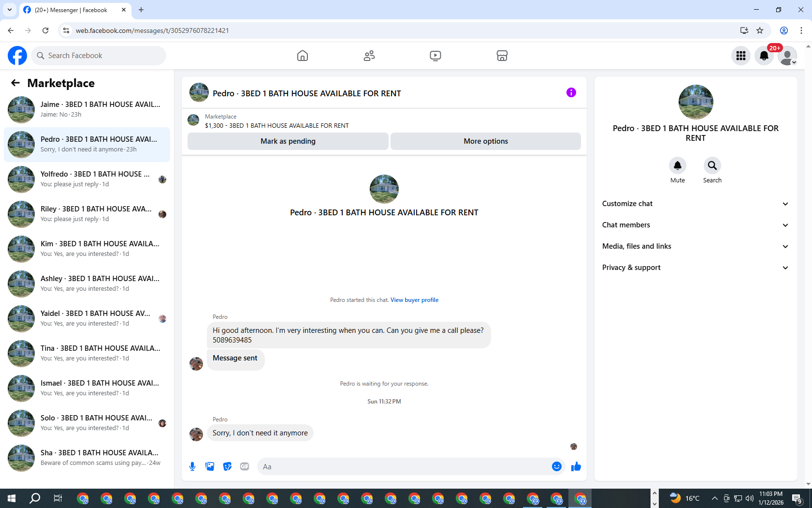Open conversation information icon
This screenshot has width=812, height=508.
(571, 92)
